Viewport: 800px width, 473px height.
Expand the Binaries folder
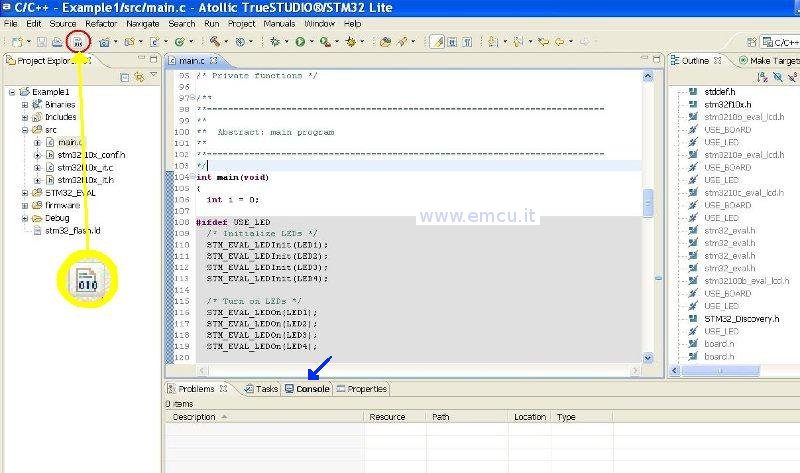24,105
